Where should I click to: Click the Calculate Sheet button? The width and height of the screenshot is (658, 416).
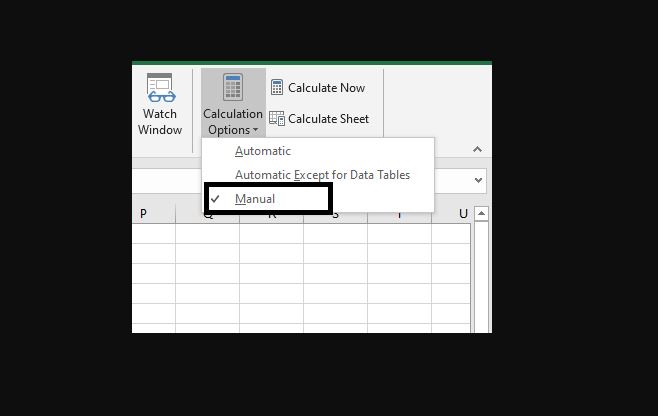tap(319, 119)
